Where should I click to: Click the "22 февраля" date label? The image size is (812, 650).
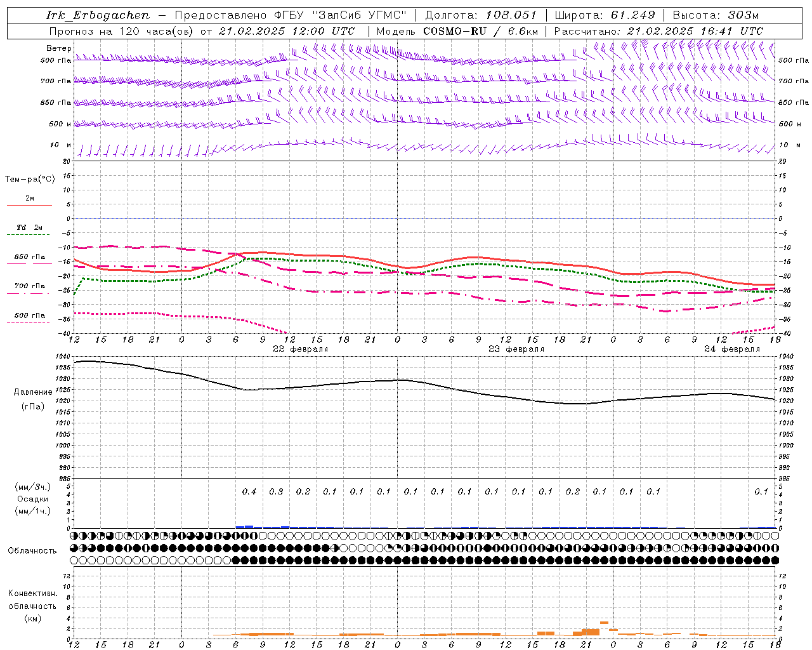point(301,349)
